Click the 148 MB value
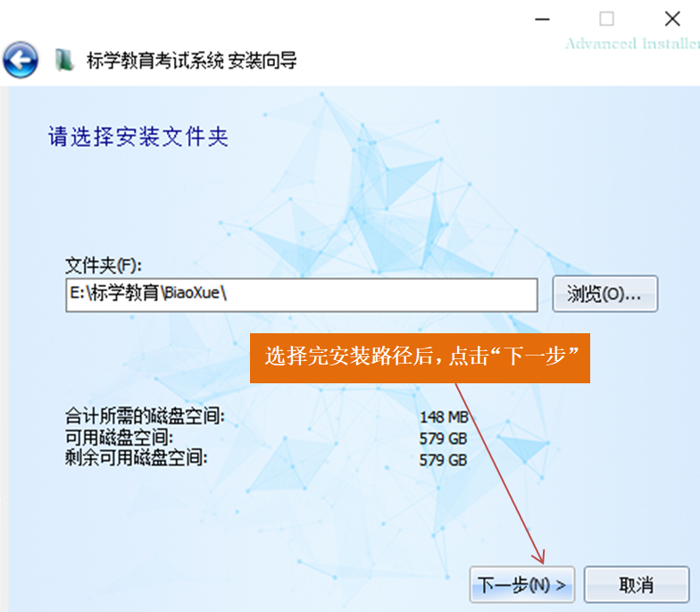 [444, 416]
